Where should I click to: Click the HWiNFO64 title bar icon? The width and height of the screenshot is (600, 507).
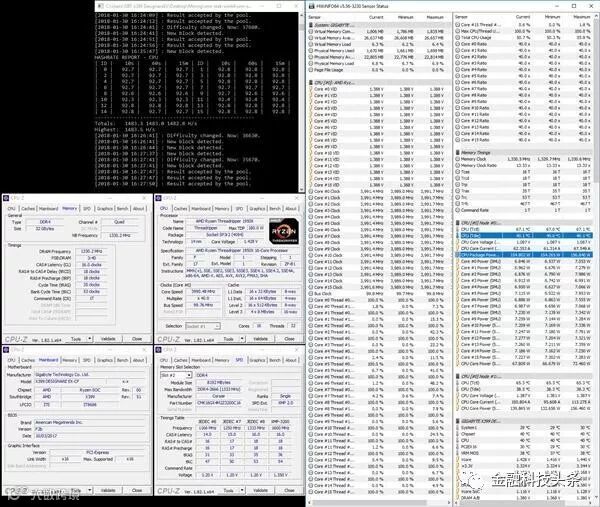tap(311, 6)
